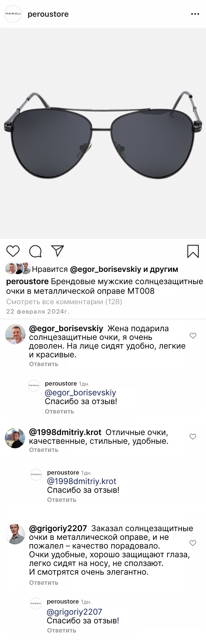The image size is (206, 644).
Task: Open peroustore username in the header
Action: click(48, 14)
